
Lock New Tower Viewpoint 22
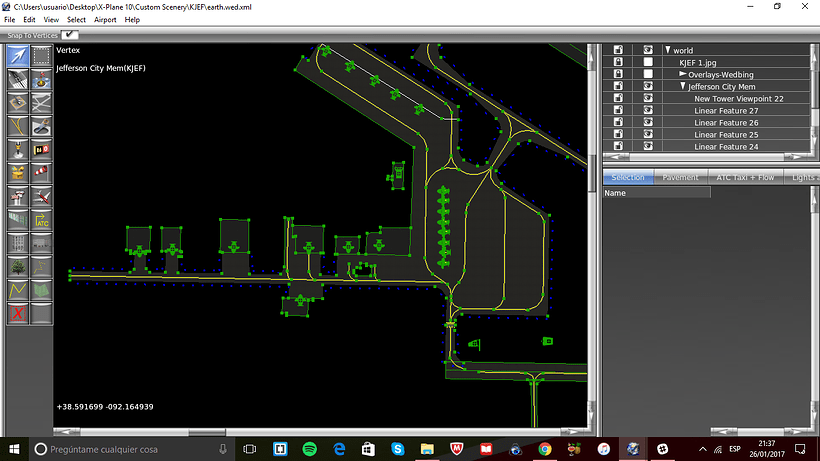pyautogui.click(x=618, y=98)
